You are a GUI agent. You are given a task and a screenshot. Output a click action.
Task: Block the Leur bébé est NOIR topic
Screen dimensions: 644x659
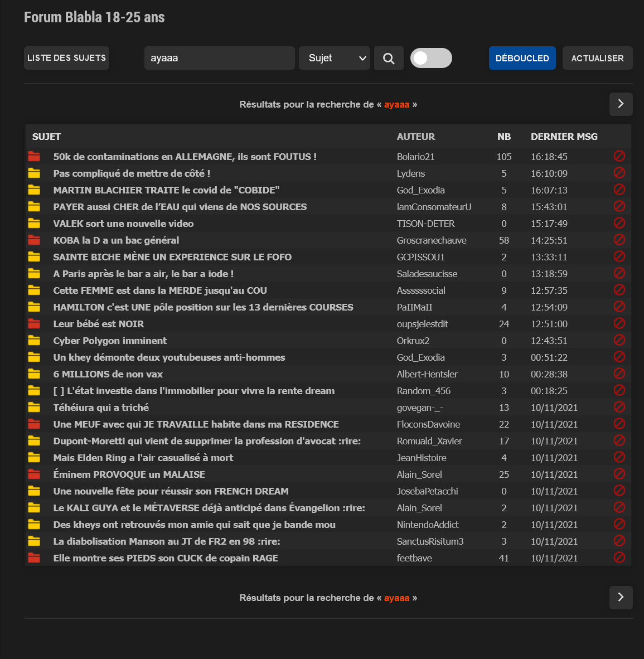[619, 323]
